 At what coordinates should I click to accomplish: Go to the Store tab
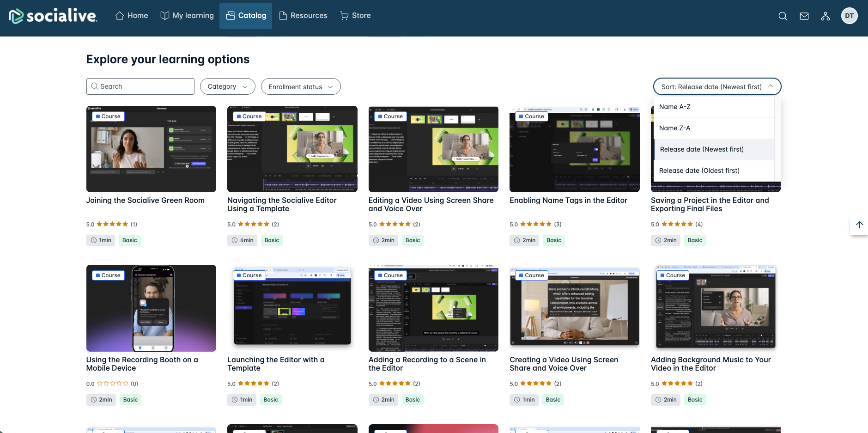pyautogui.click(x=356, y=16)
